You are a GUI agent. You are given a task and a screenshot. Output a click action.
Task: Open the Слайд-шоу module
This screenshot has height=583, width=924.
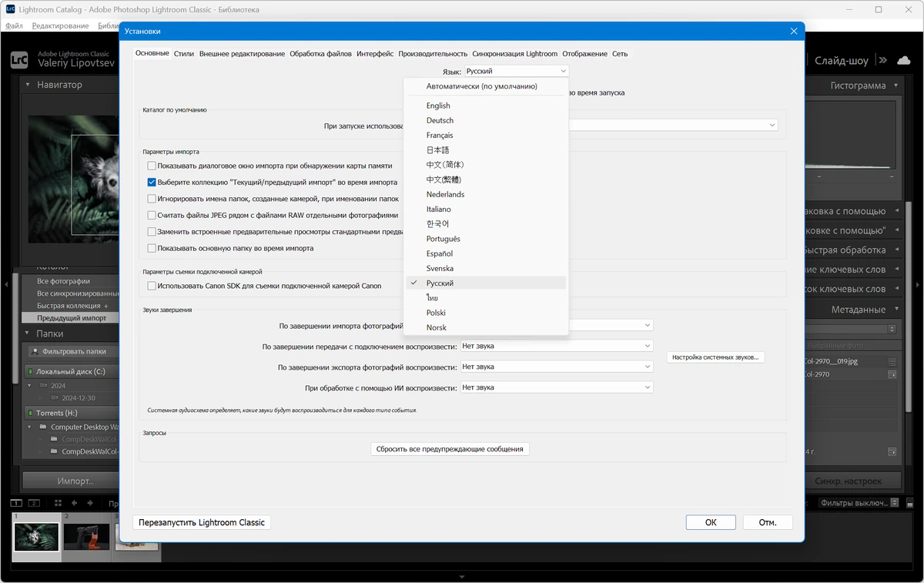pos(841,60)
